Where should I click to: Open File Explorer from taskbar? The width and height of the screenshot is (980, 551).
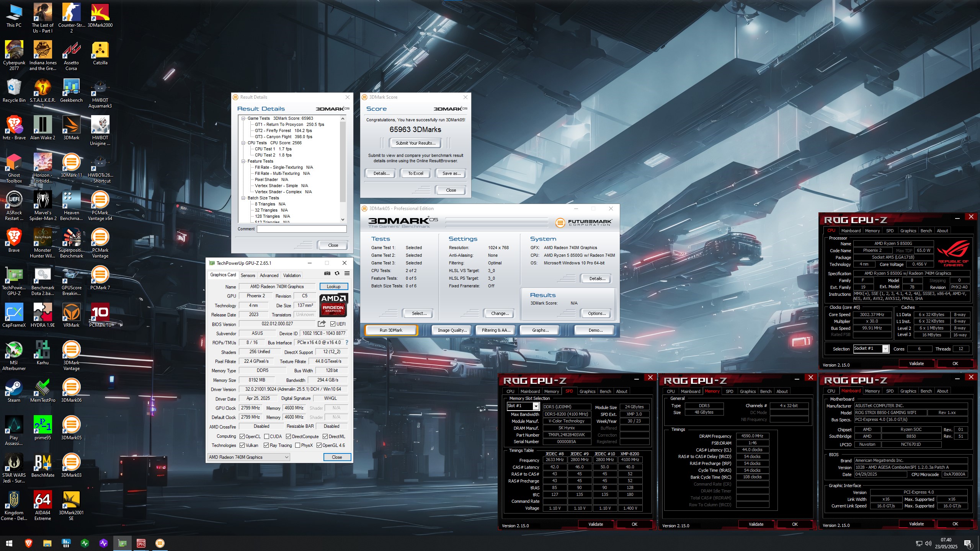pyautogui.click(x=47, y=543)
